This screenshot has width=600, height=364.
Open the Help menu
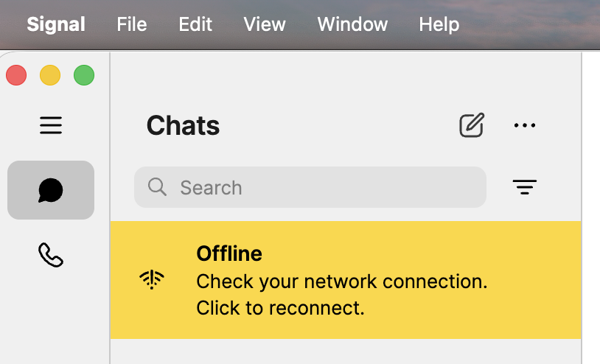pos(439,24)
